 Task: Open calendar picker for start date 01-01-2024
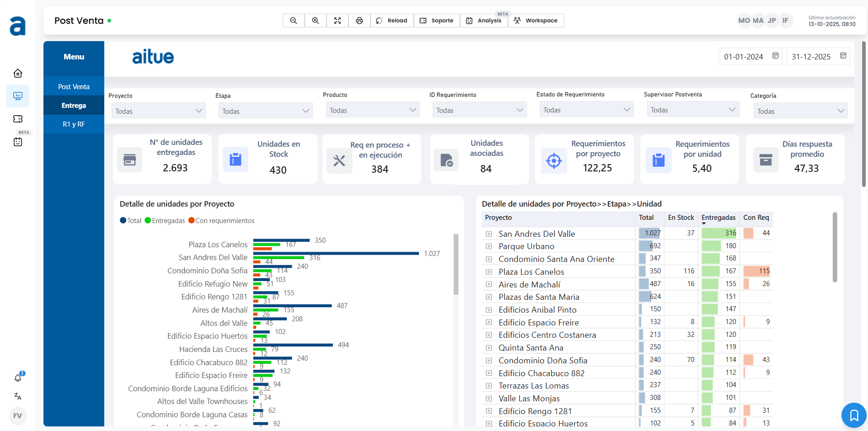(776, 56)
